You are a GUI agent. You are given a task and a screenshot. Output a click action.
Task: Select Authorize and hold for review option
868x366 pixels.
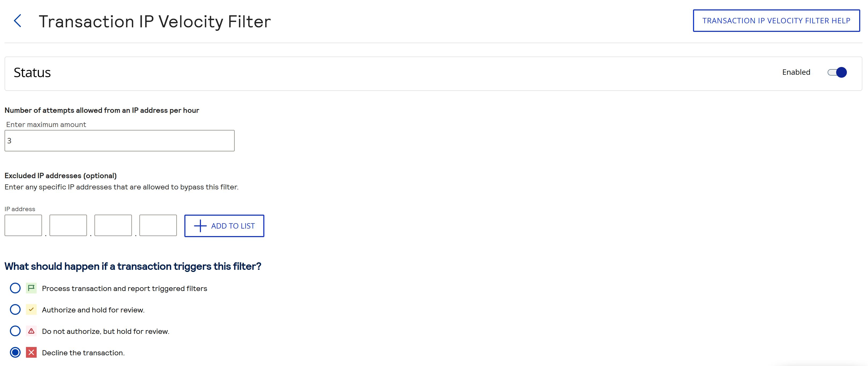(15, 309)
